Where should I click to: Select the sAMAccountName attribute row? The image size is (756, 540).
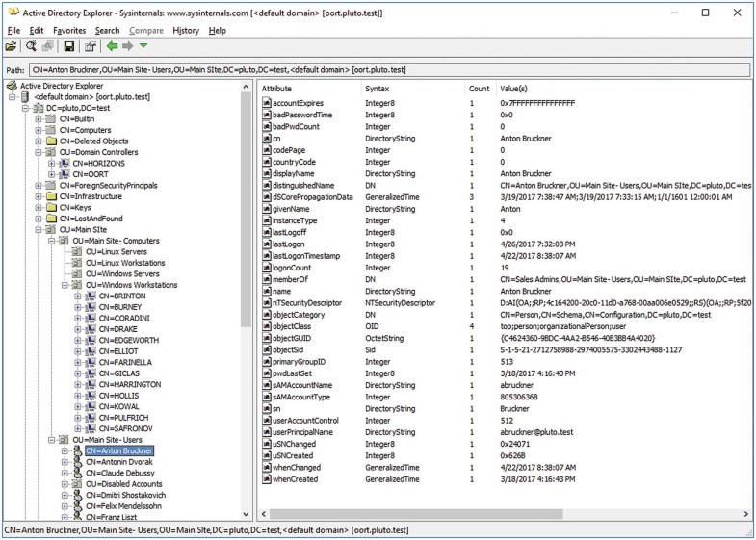pos(507,385)
